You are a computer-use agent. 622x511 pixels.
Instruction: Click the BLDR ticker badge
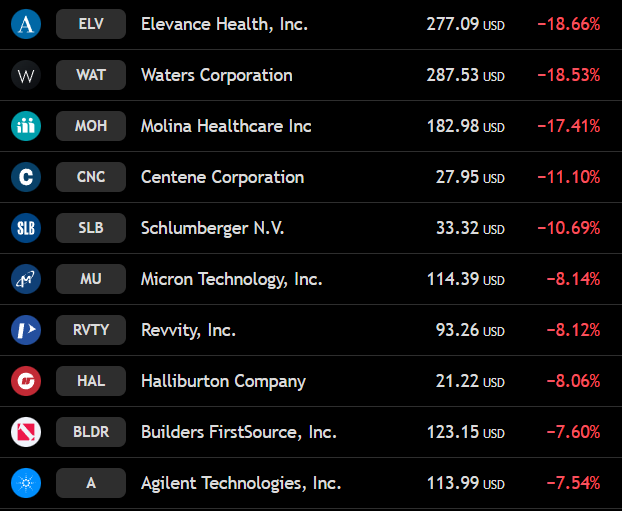91,432
